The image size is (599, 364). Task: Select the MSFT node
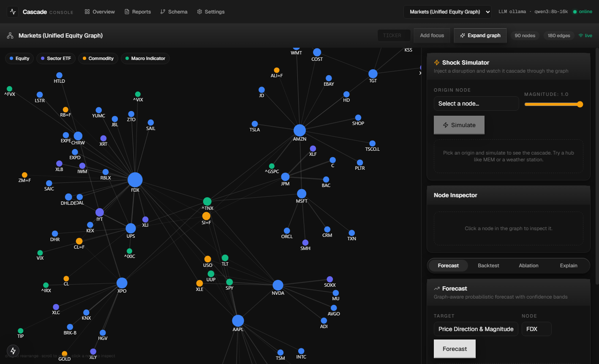(x=302, y=194)
